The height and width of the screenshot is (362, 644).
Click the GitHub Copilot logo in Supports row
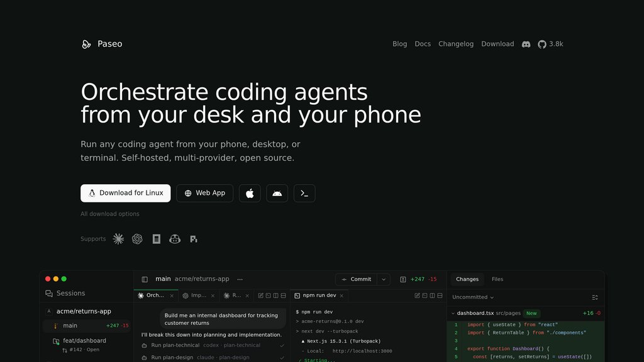click(175, 239)
